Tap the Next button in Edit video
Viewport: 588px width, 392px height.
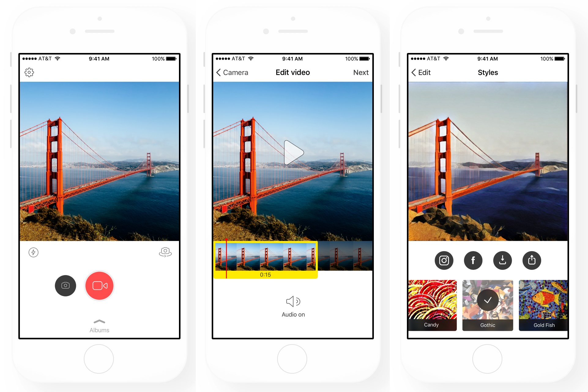(360, 72)
